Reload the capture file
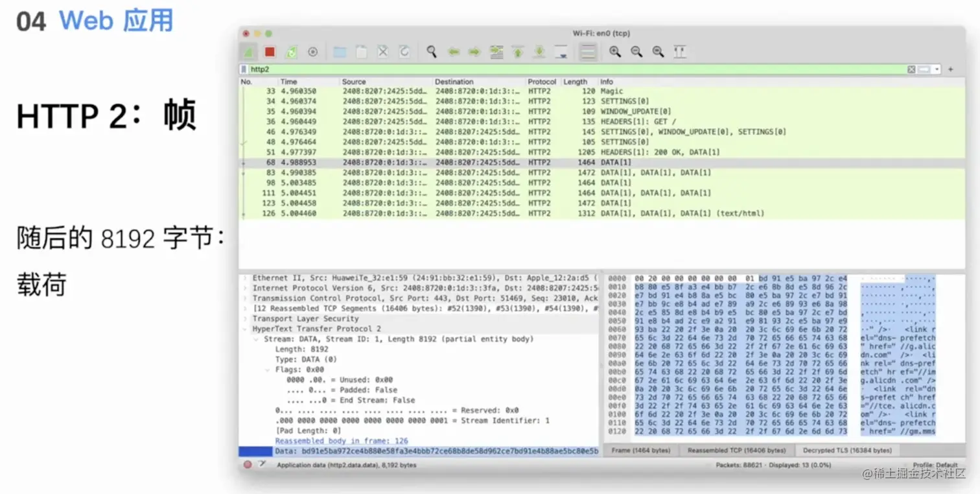 pyautogui.click(x=404, y=52)
